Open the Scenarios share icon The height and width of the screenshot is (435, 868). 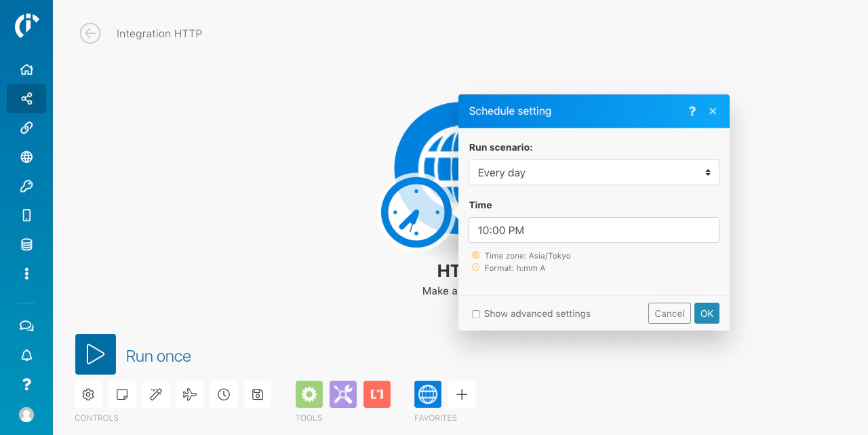pos(26,98)
